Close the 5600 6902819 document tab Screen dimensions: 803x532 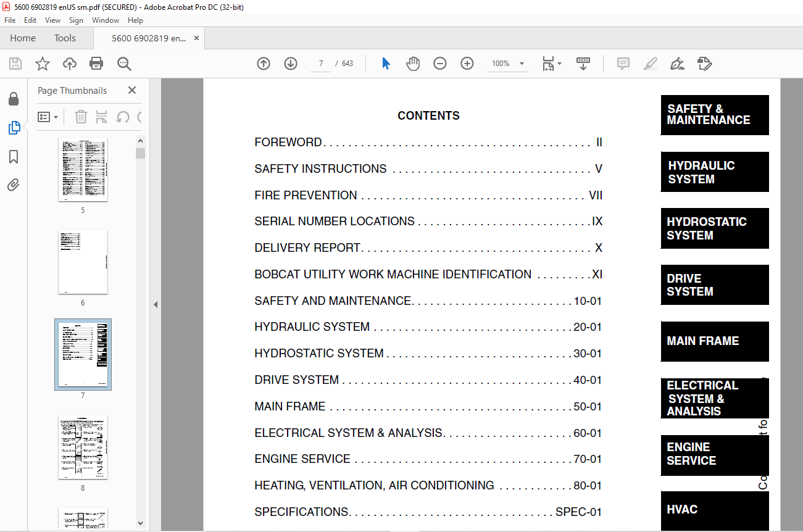pos(196,38)
